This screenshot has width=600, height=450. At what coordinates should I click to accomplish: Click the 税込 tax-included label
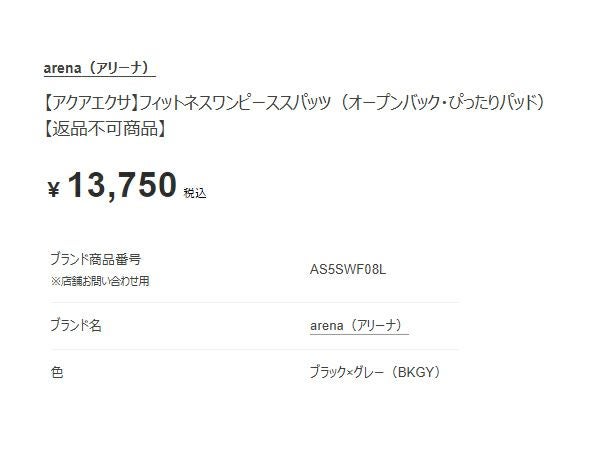[x=195, y=193]
